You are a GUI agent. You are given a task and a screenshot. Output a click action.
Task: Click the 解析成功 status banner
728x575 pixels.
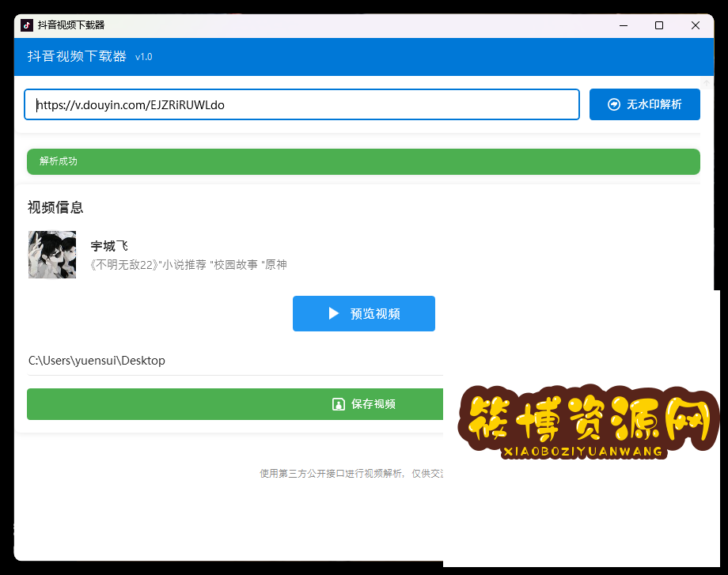(x=363, y=161)
